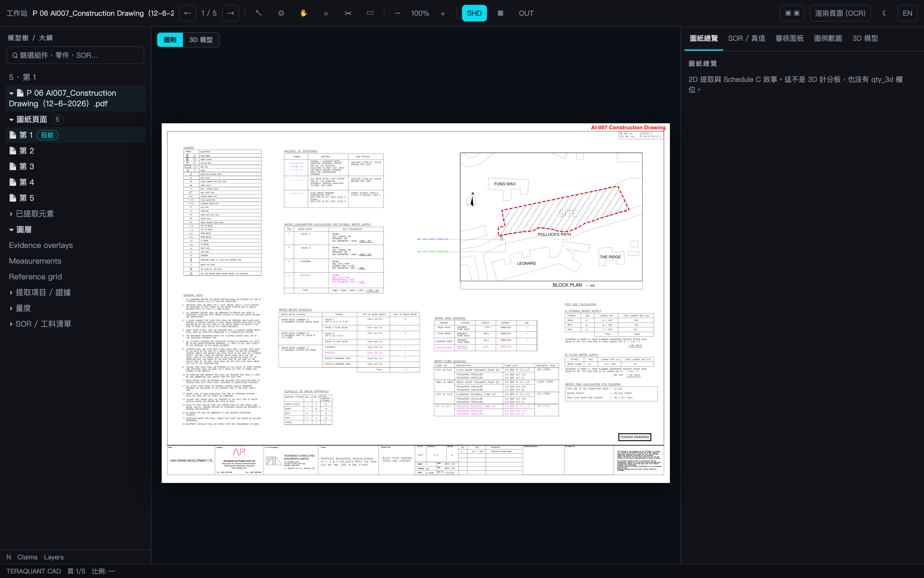Open the 3D 模型 tab in right panel
Viewport: 924px width, 578px height.
tap(865, 38)
